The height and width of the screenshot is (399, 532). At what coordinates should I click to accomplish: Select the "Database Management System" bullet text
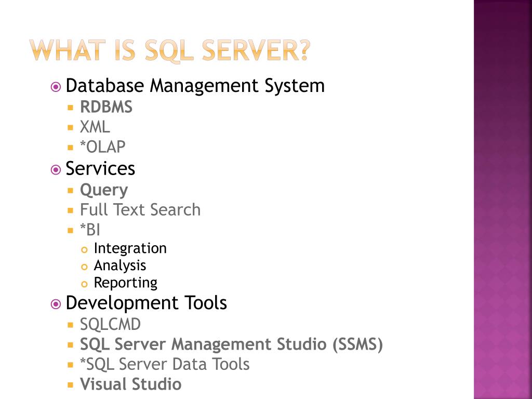tap(195, 86)
